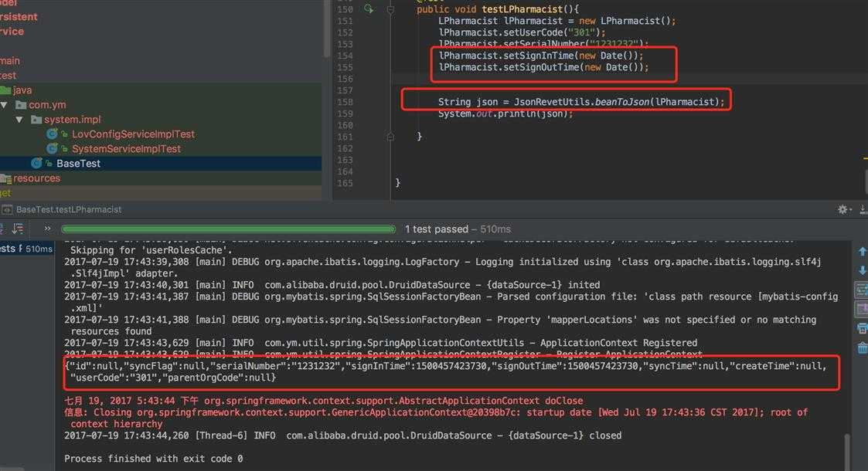Click the project tree vertical scrollbar
This screenshot has height=471, width=868.
point(327,29)
